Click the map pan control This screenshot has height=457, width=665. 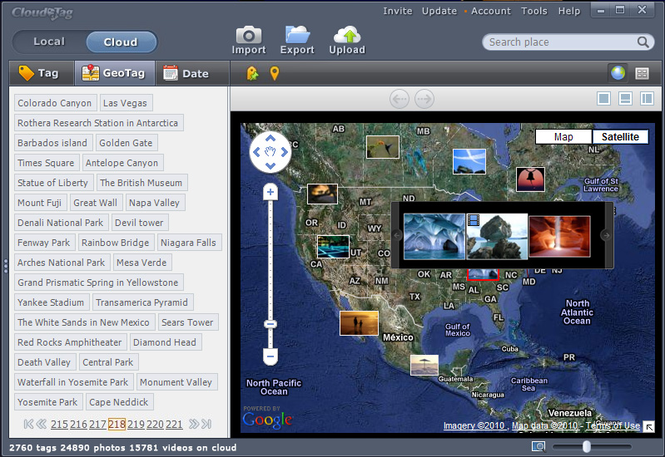[270, 152]
